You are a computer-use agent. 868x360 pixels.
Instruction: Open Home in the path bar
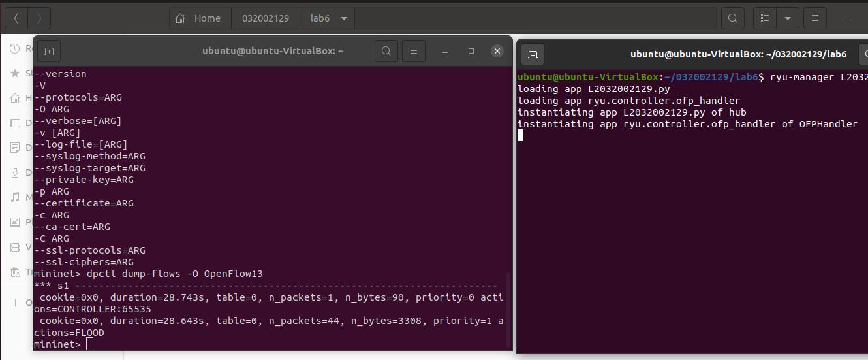click(200, 18)
